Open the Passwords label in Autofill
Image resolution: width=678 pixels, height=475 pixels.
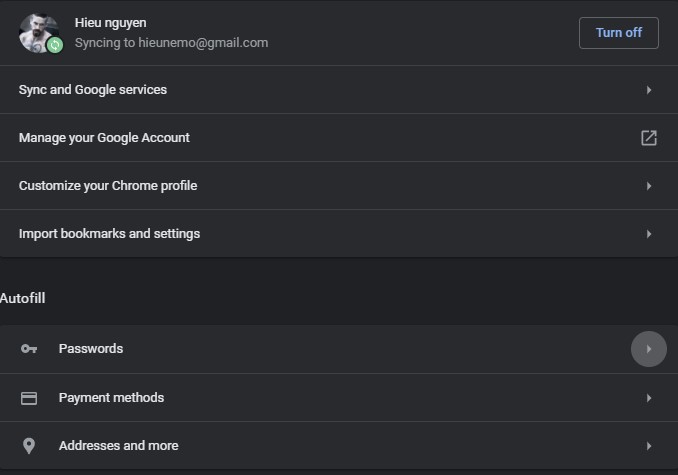[x=91, y=349]
